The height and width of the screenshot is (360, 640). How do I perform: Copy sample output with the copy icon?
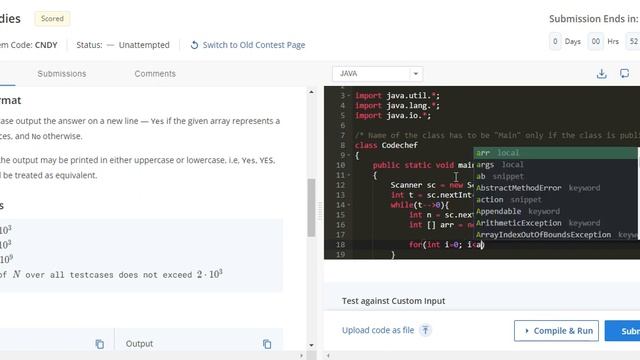point(267,344)
